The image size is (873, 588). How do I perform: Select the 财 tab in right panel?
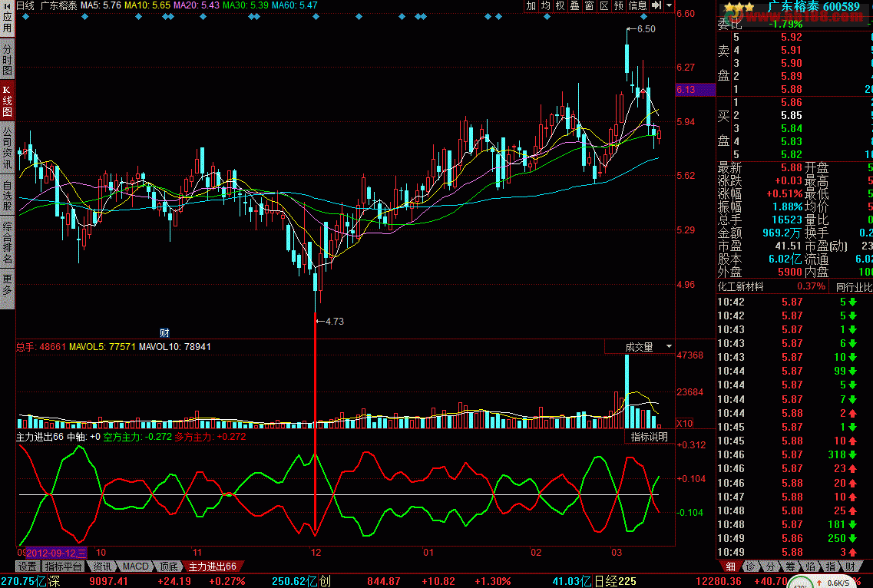[850, 567]
